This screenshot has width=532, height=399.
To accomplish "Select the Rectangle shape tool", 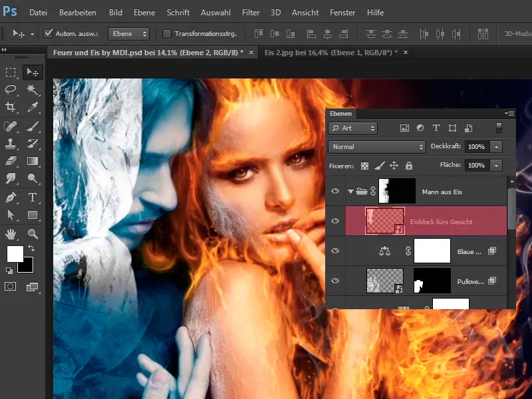I will [x=33, y=215].
